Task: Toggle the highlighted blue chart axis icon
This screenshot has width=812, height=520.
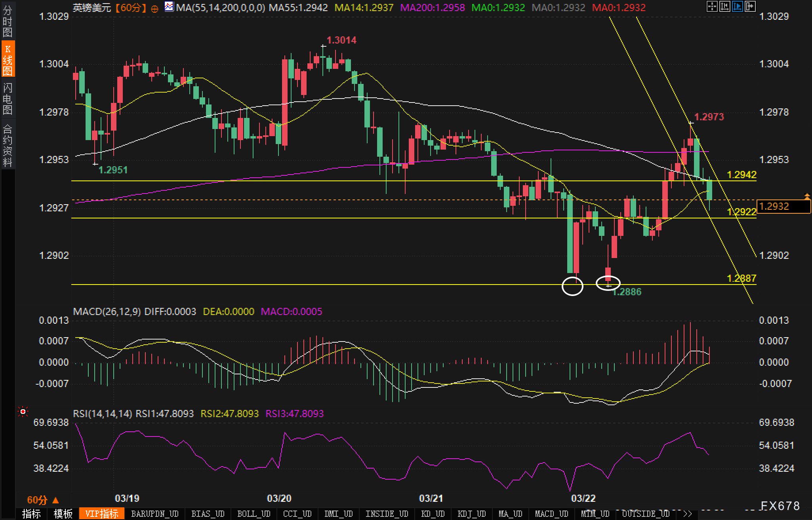Action: point(737,6)
